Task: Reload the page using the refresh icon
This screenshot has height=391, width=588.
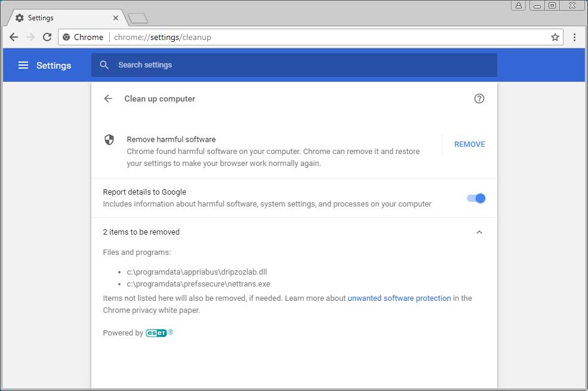Action: (x=47, y=37)
